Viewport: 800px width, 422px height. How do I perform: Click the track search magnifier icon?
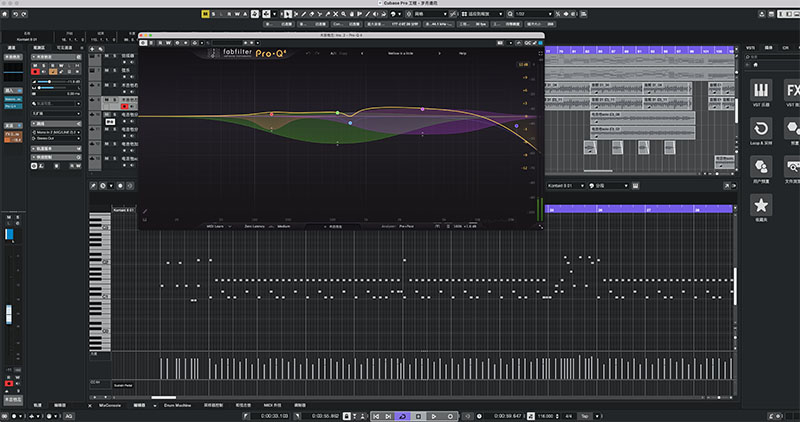[100, 49]
